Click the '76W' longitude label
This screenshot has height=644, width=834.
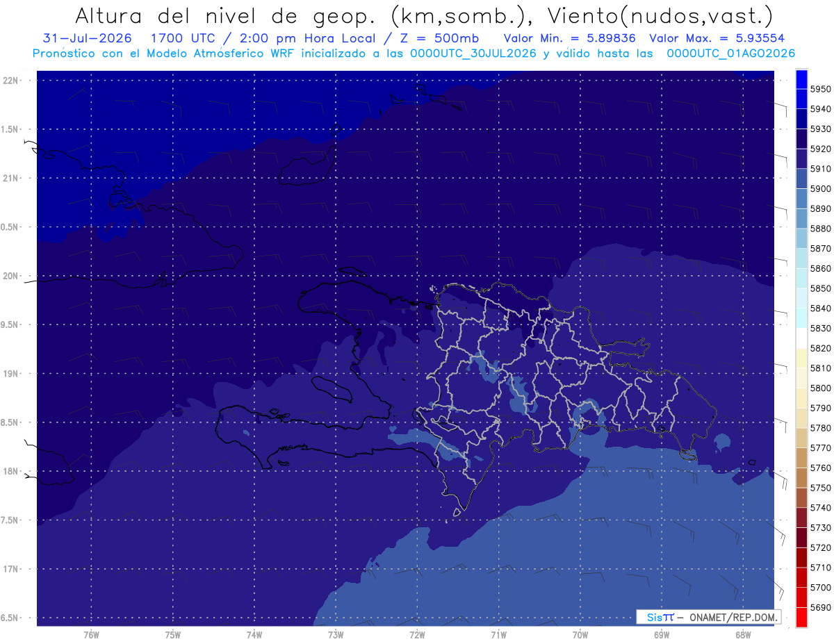point(91,634)
